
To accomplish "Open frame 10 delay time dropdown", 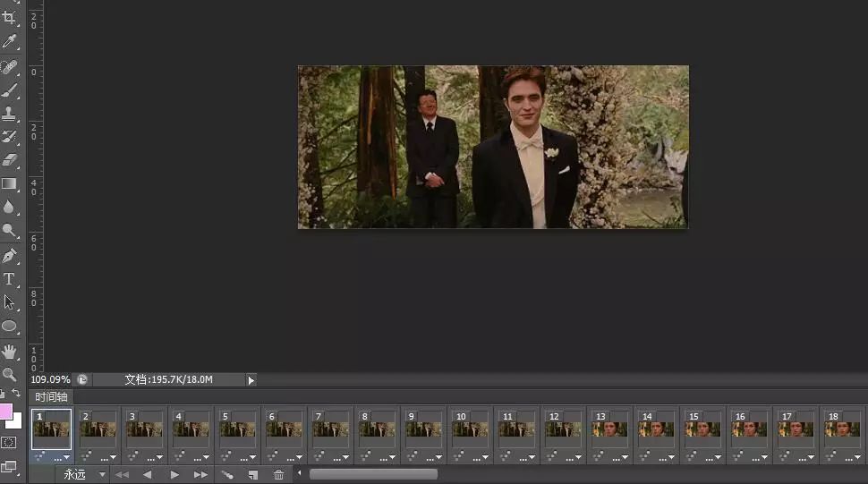I will pyautogui.click(x=480, y=457).
